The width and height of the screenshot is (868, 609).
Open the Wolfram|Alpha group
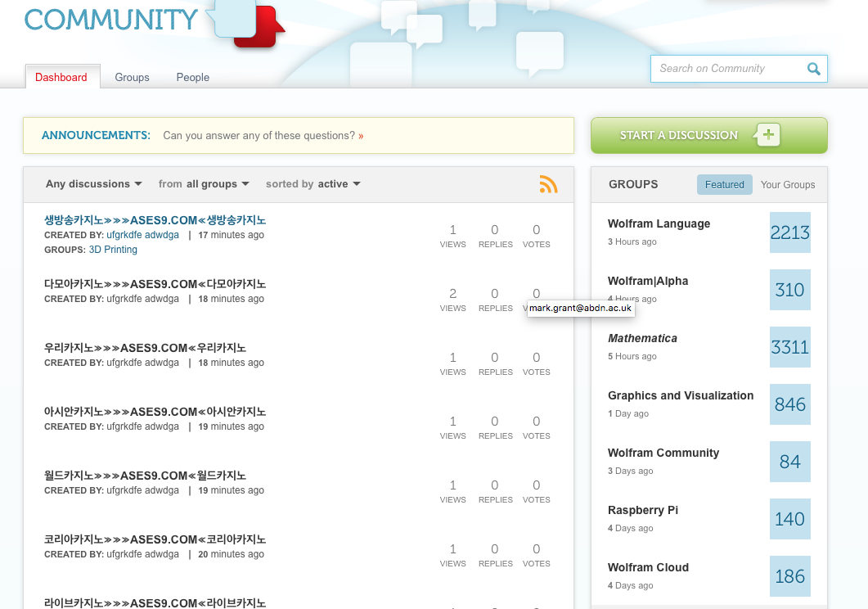(648, 281)
